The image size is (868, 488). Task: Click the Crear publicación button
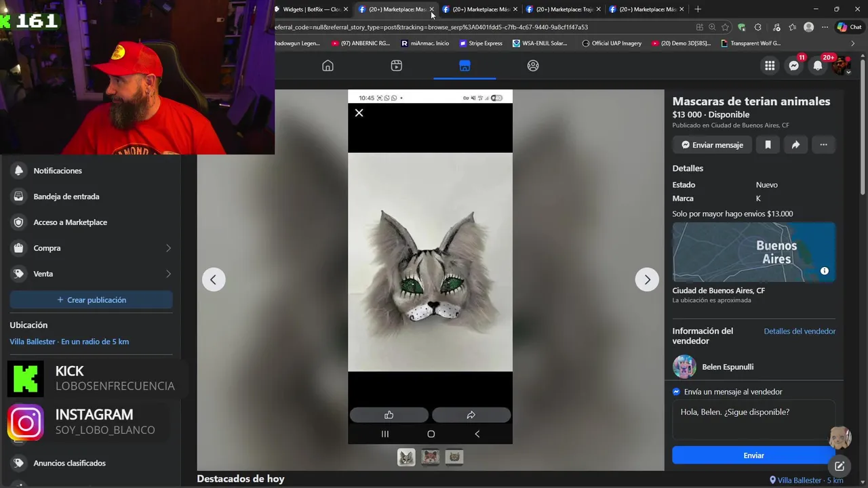[x=91, y=300]
